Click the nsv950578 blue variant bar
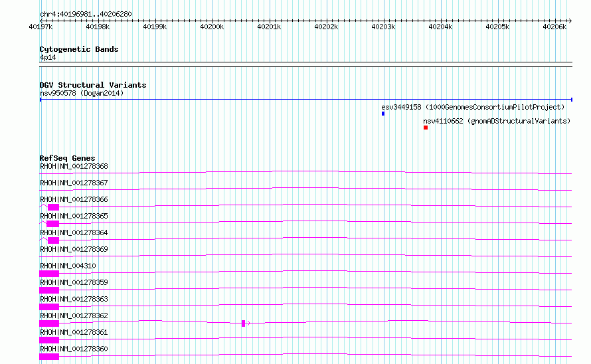 pos(306,100)
